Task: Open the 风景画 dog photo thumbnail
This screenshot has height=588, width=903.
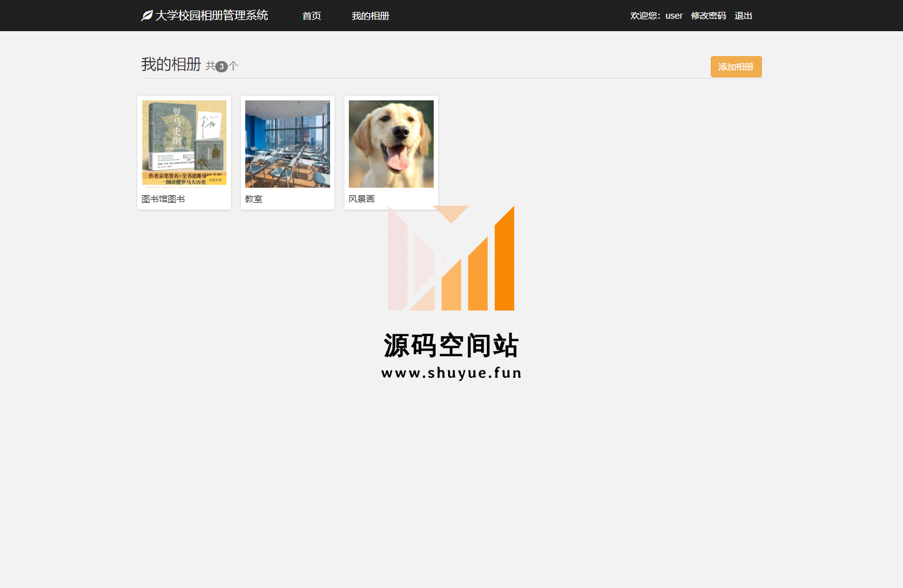Action: (x=391, y=144)
